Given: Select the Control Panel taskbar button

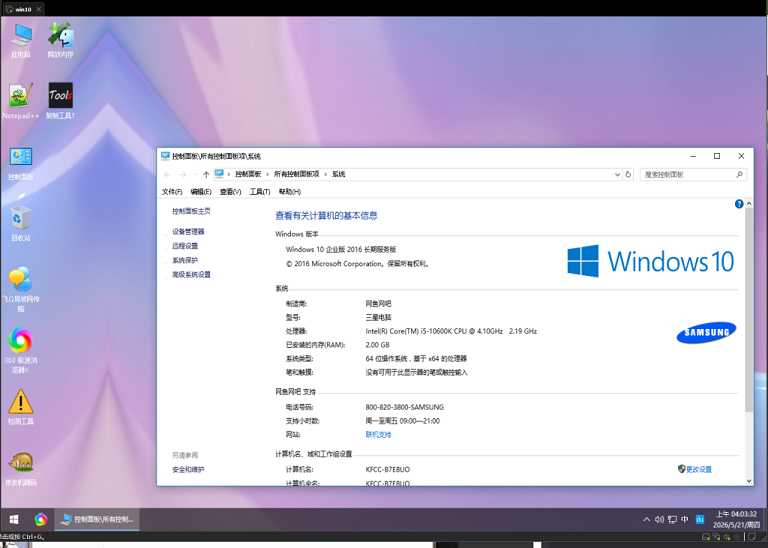Looking at the screenshot, I should point(97,519).
